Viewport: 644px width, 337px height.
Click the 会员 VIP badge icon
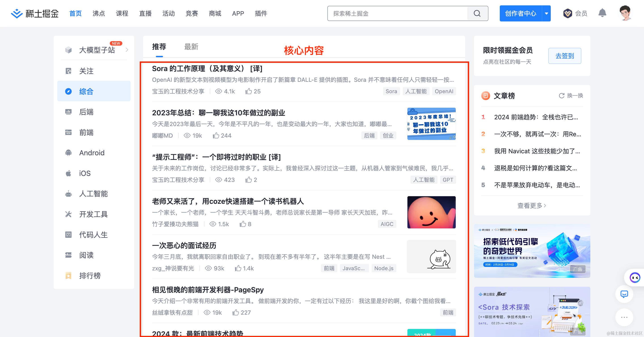[568, 13]
